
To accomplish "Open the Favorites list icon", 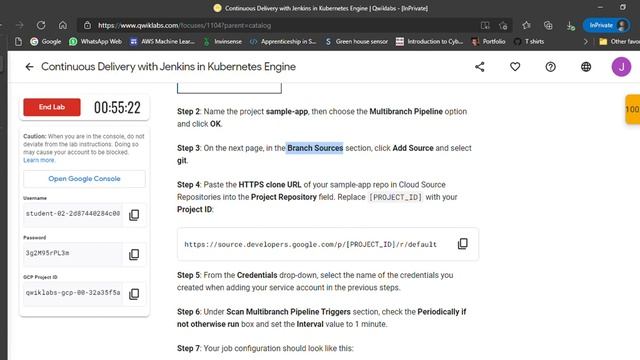I will [526, 25].
